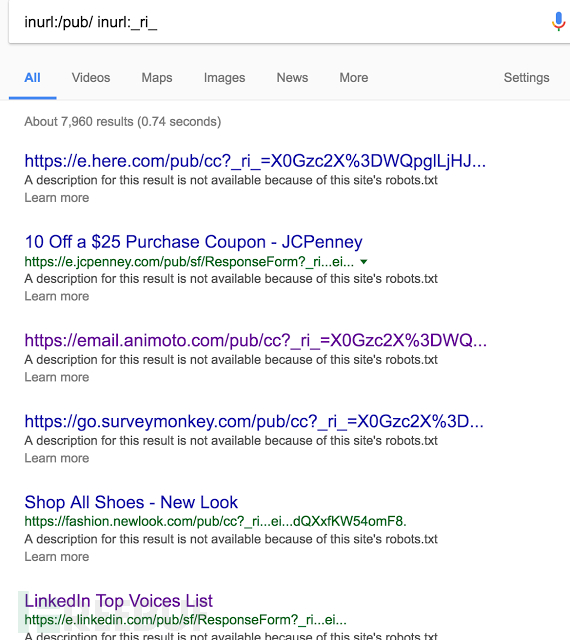
Task: Click Learn more under the New Look result
Action: 57,556
